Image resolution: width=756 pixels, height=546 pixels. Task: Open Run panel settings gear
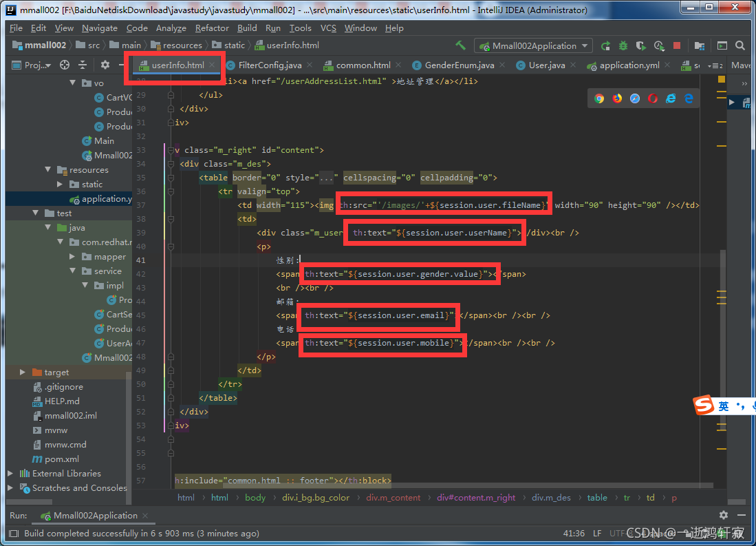pyautogui.click(x=724, y=515)
